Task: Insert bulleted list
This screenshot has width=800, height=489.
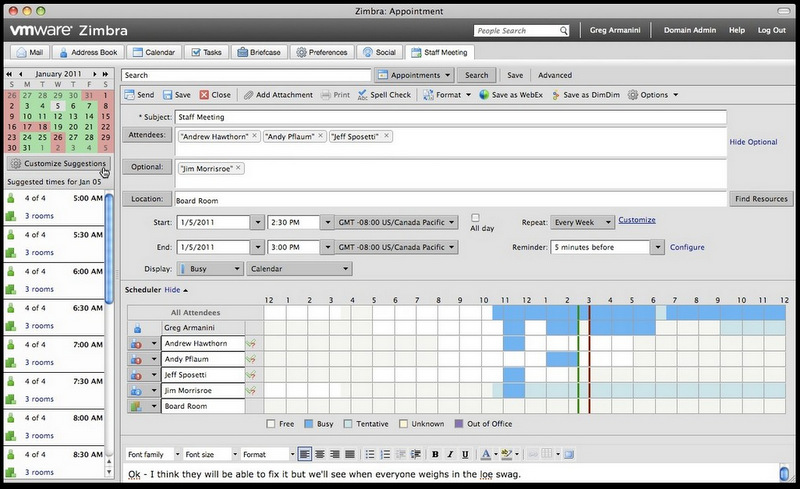Action: click(x=370, y=454)
